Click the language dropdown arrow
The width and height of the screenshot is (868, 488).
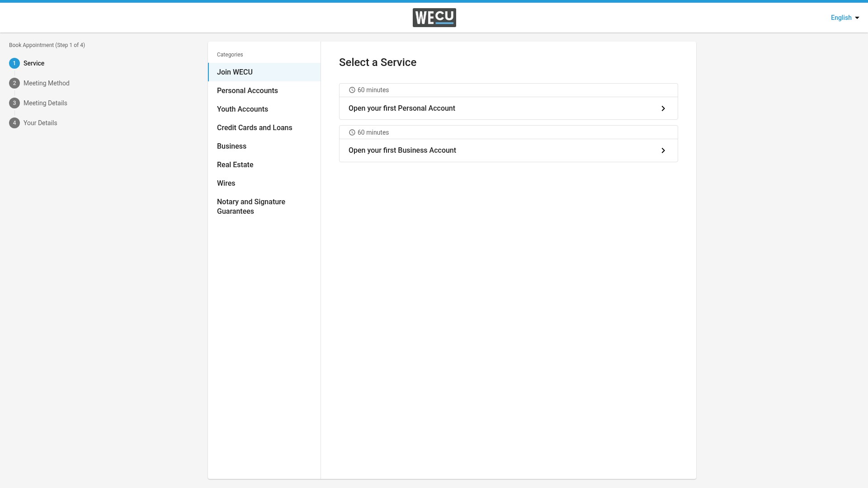pyautogui.click(x=857, y=18)
